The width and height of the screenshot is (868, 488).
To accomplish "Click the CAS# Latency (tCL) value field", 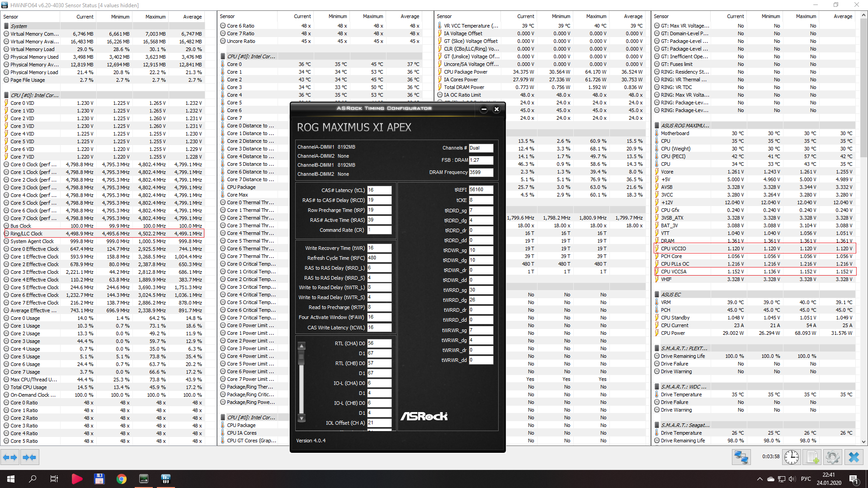I will click(379, 190).
